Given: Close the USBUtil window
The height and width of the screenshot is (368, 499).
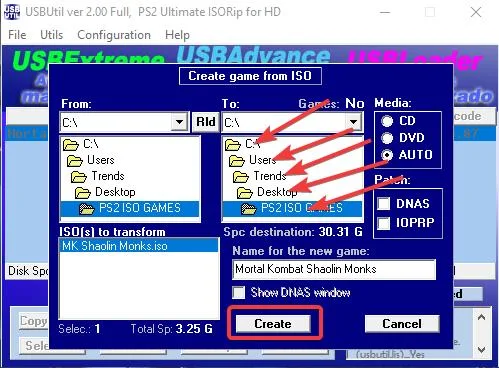Looking at the screenshot, I should [x=476, y=13].
